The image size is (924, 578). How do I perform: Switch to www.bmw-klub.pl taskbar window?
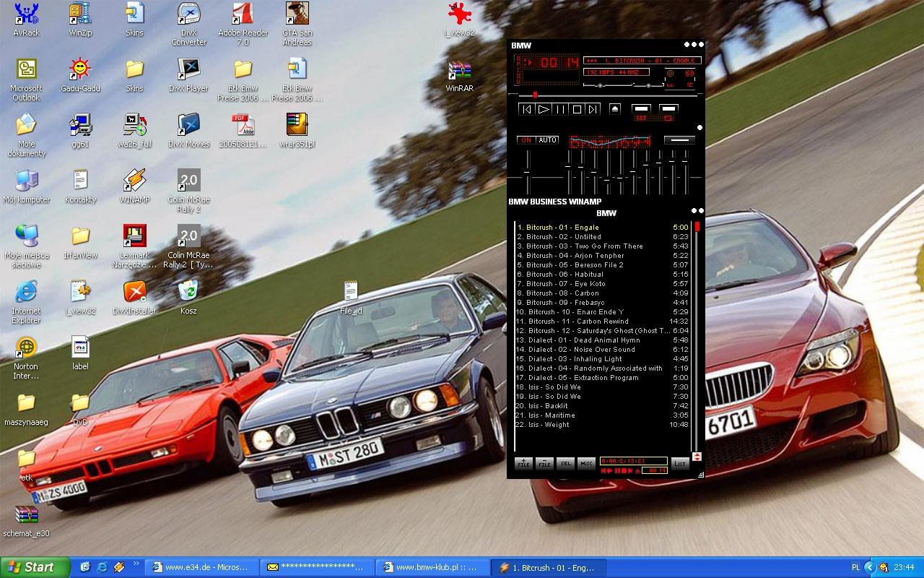coord(433,567)
